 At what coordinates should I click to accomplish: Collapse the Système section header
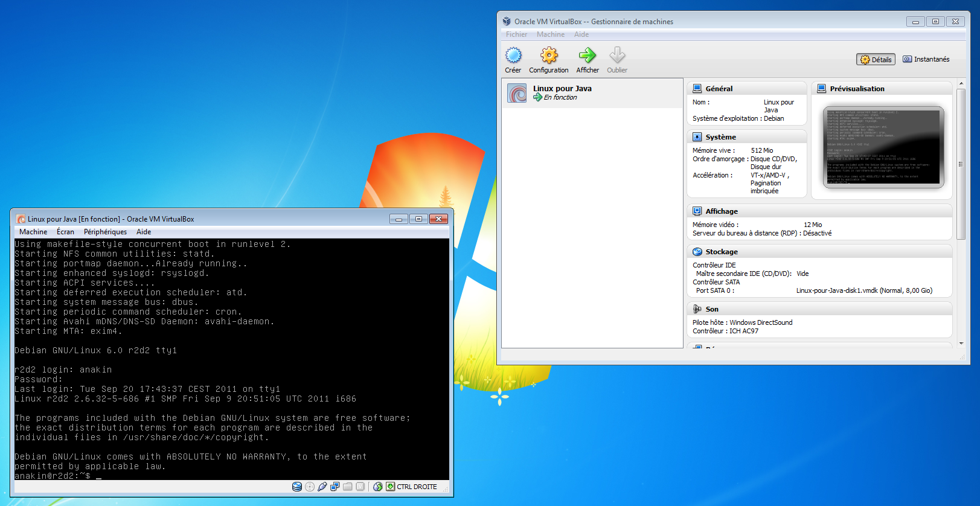(x=747, y=137)
